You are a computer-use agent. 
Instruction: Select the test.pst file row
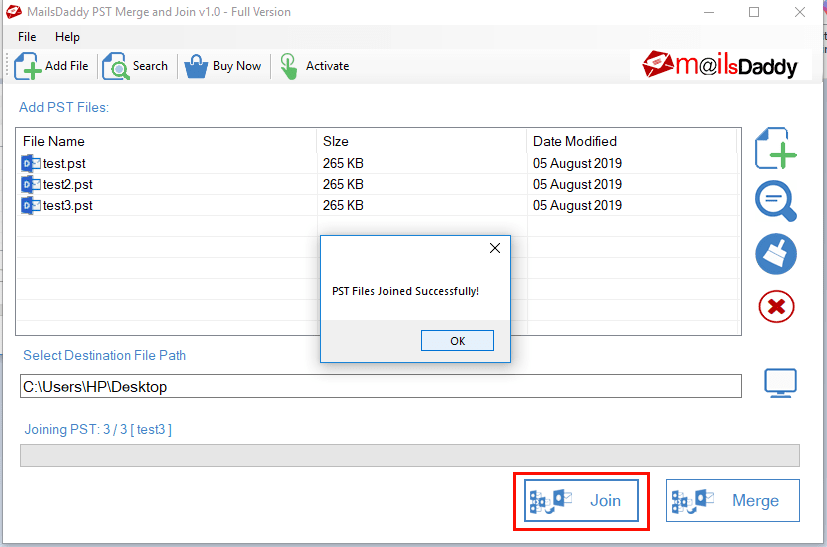pyautogui.click(x=378, y=163)
